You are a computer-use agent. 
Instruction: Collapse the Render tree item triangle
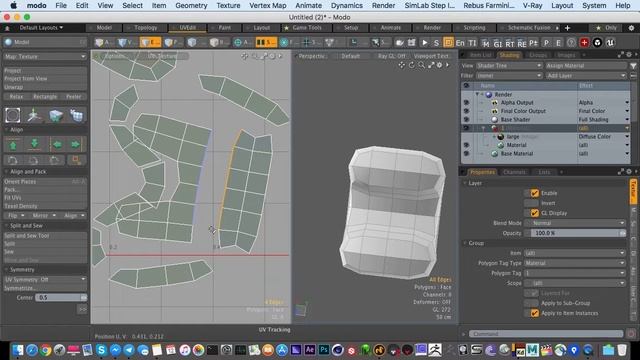pos(477,94)
